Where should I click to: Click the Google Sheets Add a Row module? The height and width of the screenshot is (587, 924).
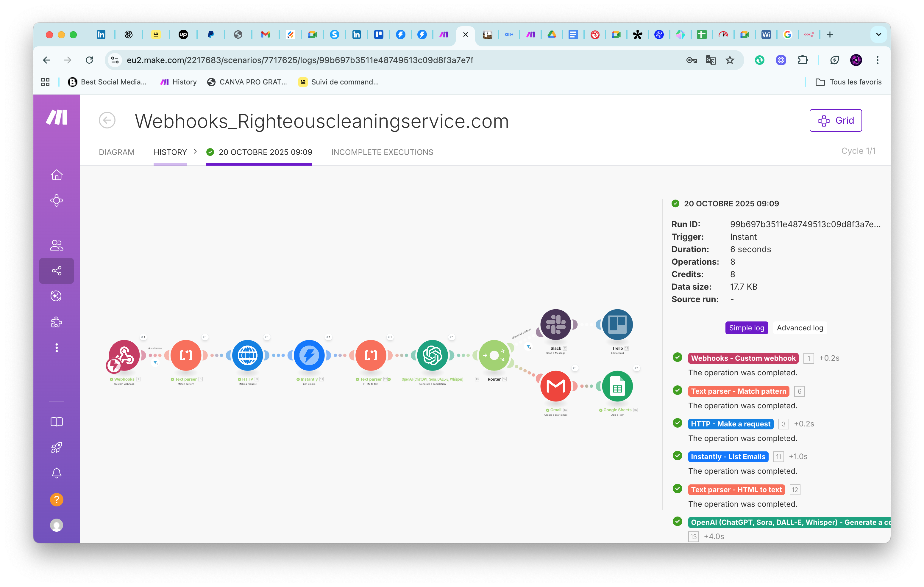coord(617,386)
